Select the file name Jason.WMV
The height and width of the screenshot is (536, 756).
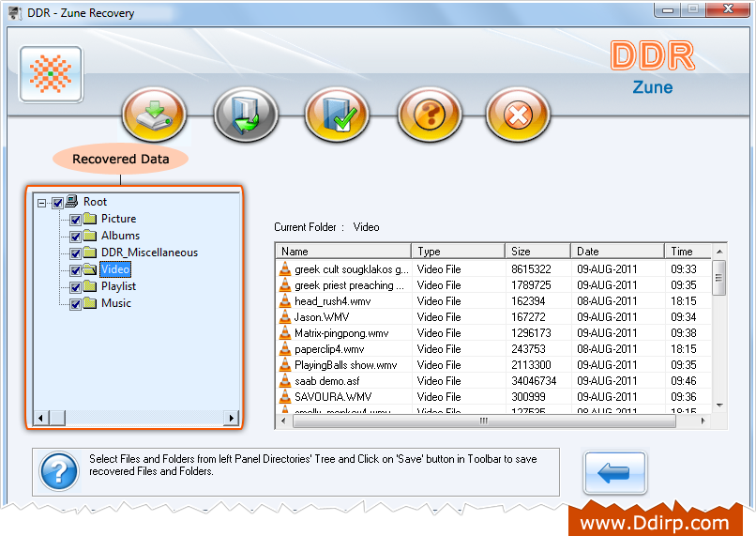(x=322, y=317)
